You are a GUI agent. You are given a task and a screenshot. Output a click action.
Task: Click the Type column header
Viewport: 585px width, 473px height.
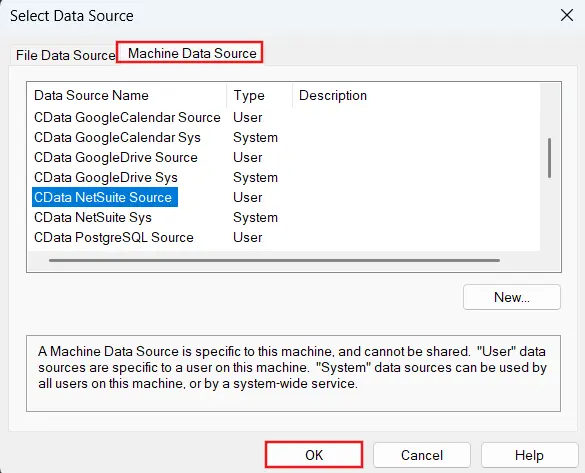[x=259, y=95]
